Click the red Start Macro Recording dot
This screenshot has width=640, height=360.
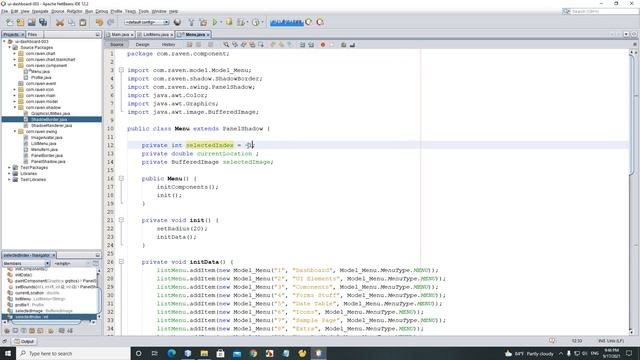pyautogui.click(x=322, y=44)
